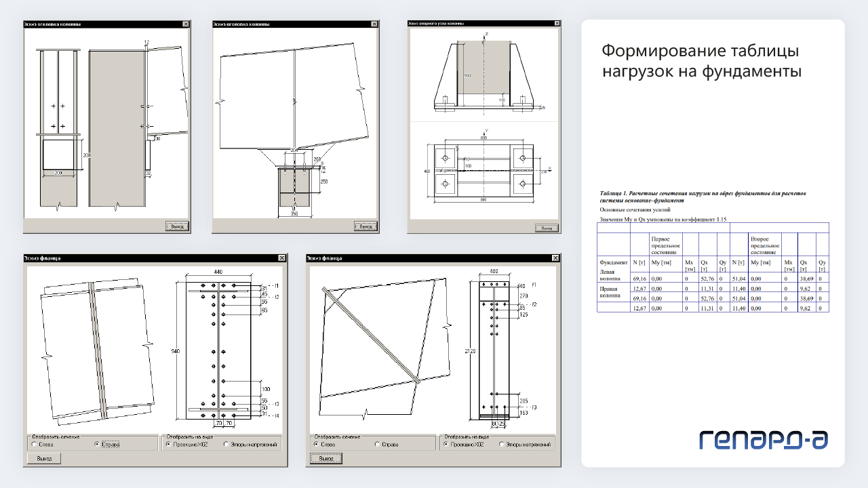
Task: Choose 'Эпюры напряжений' in left flange dialog
Action: (x=225, y=445)
